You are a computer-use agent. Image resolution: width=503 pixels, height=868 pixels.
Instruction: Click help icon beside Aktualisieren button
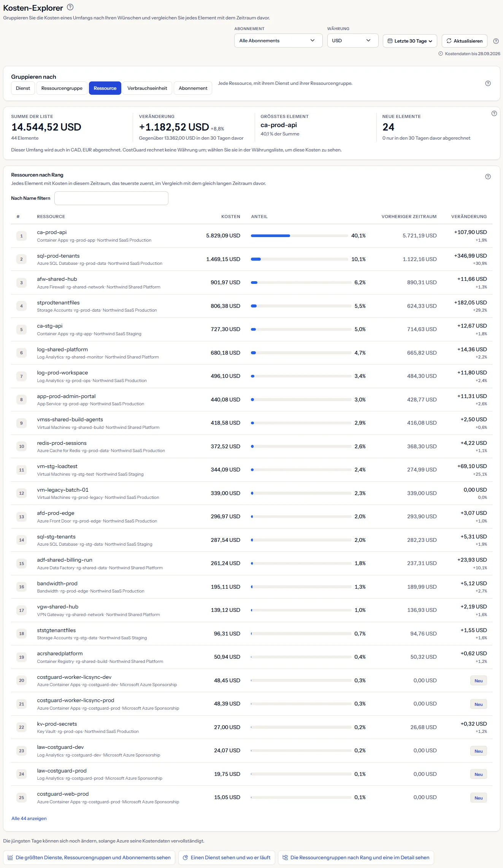click(496, 41)
